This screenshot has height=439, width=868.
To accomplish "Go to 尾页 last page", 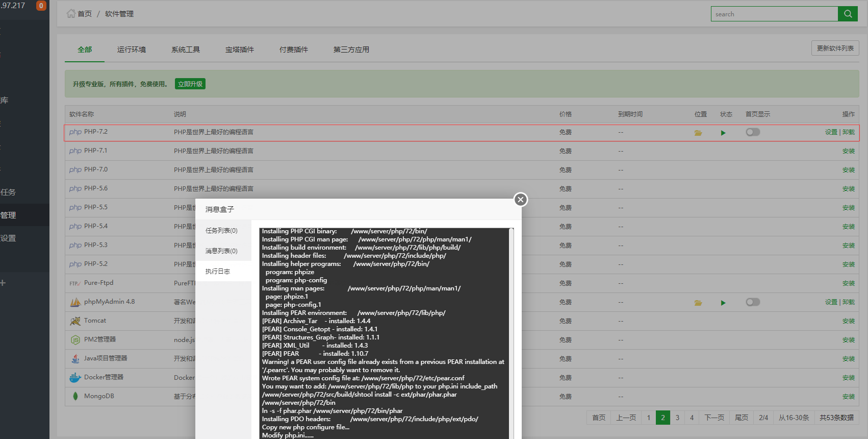I will point(742,418).
